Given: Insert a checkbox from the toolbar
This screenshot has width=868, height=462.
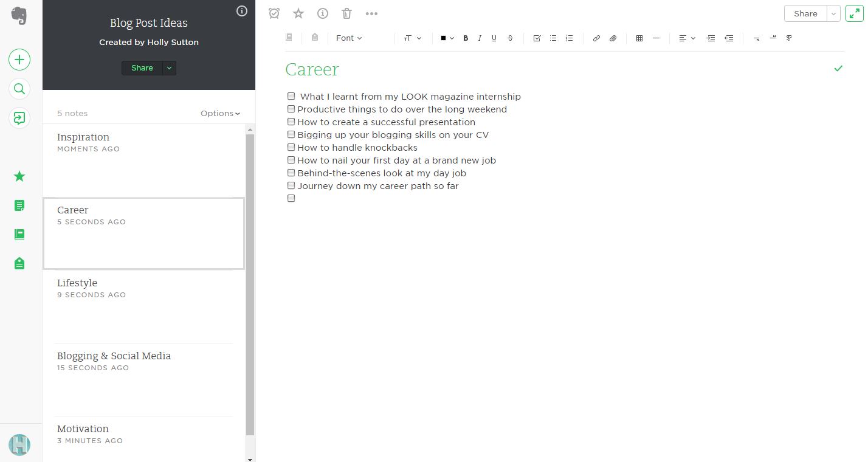Looking at the screenshot, I should 537,38.
